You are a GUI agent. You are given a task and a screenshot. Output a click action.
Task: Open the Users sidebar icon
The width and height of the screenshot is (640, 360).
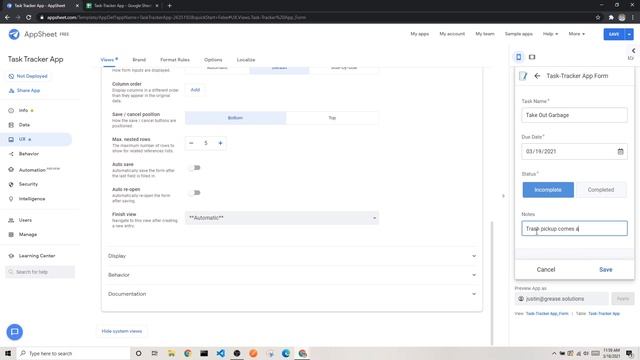11,220
